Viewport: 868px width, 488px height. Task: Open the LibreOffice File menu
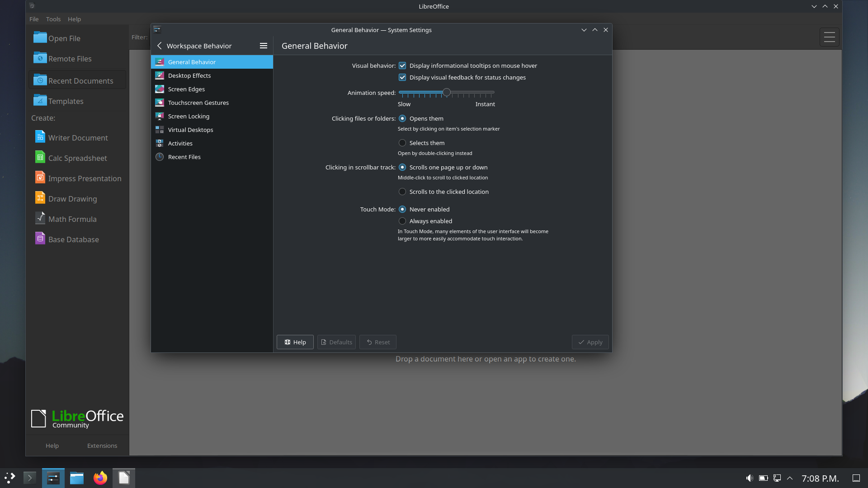coord(34,19)
